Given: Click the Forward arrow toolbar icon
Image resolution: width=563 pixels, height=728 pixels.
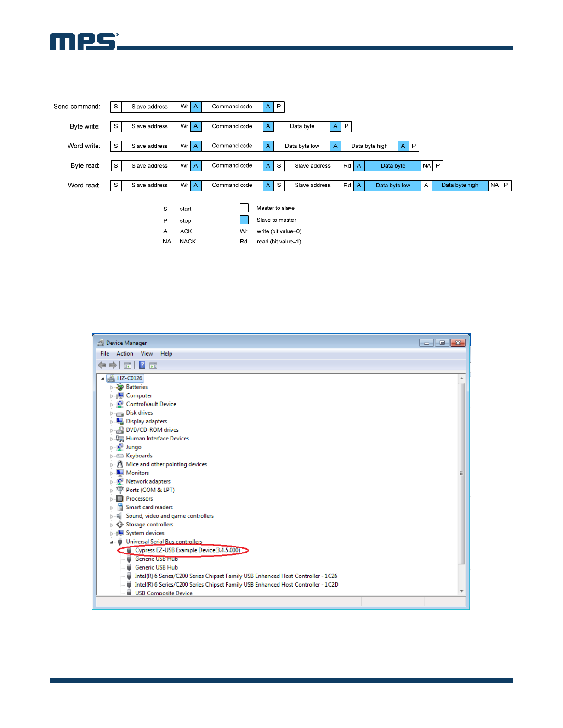Looking at the screenshot, I should [113, 365].
